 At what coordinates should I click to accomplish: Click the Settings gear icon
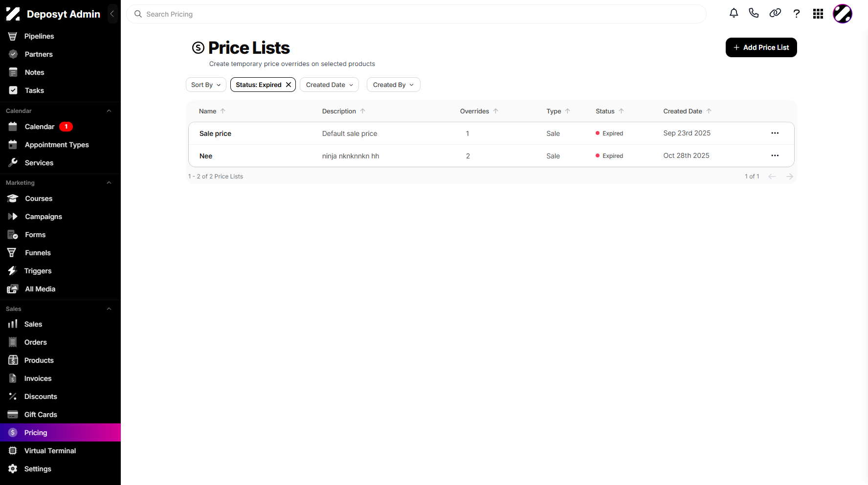point(13,469)
